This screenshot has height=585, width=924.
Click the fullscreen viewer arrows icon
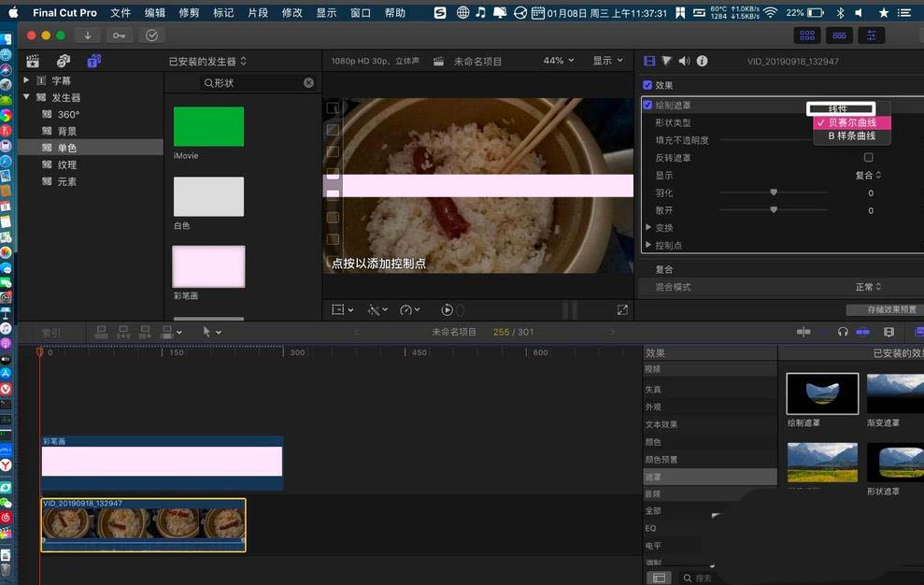[x=622, y=309]
